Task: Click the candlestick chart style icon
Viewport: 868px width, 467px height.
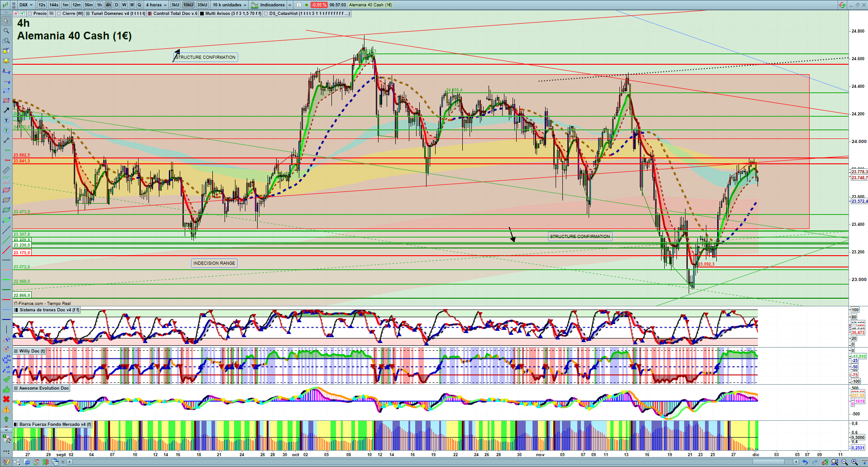Action: click(x=5, y=5)
